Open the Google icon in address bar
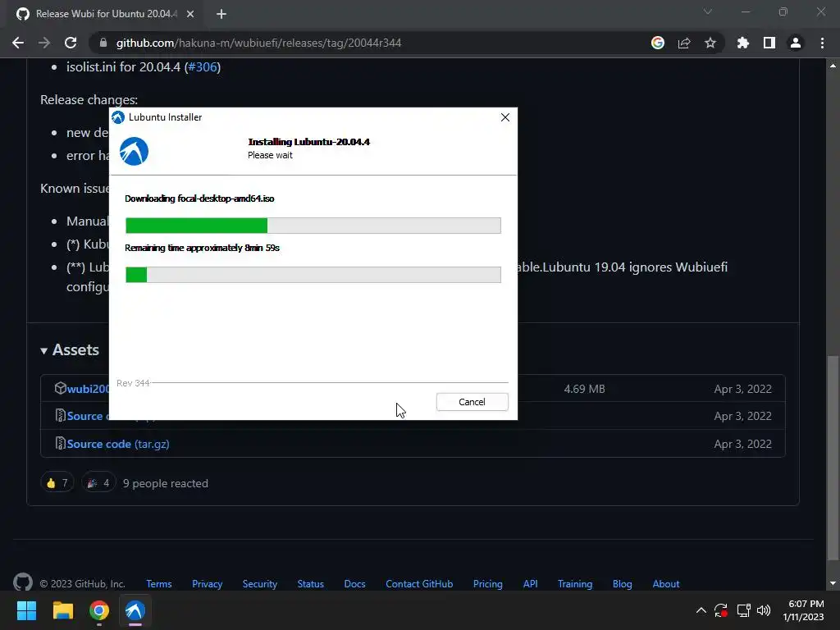Image resolution: width=840 pixels, height=630 pixels. (658, 43)
